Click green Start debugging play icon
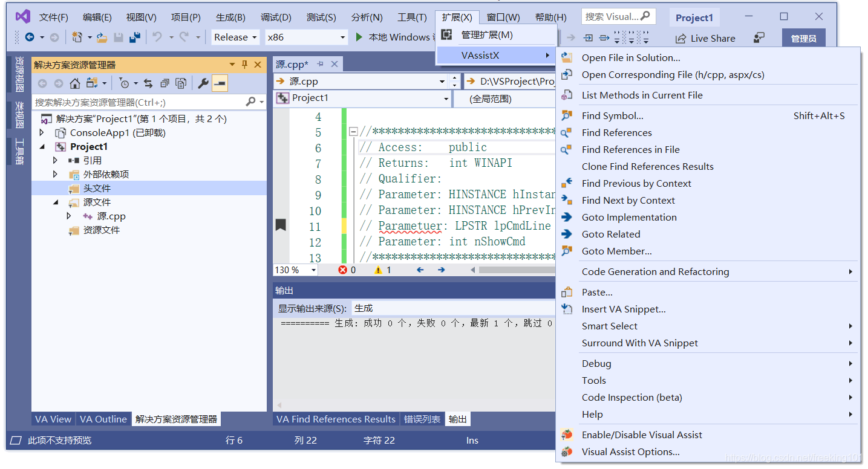This screenshot has height=469, width=868. (x=359, y=37)
